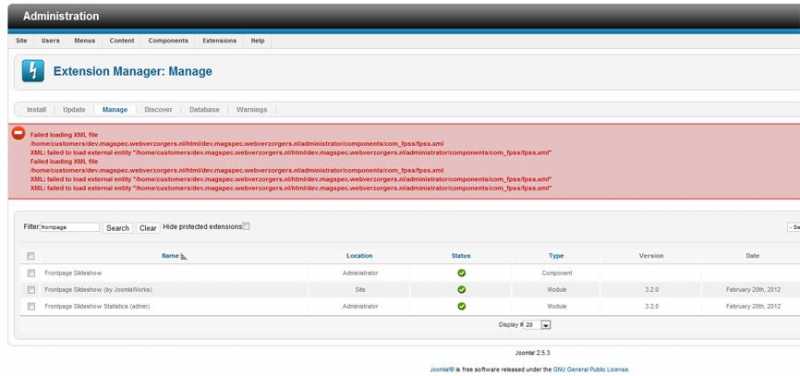The height and width of the screenshot is (376, 800).
Task: Switch to the Install tab
Action: 36,110
